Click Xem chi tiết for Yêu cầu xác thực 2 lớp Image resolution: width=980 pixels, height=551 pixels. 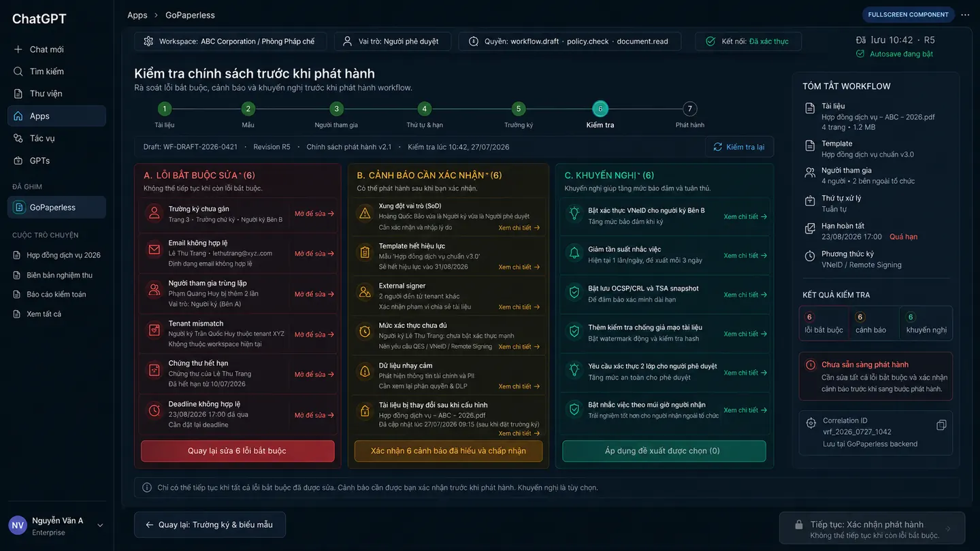(x=745, y=373)
